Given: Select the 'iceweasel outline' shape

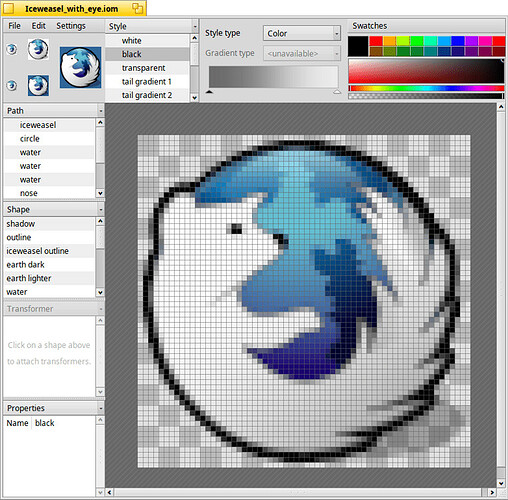Looking at the screenshot, I should click(x=49, y=251).
